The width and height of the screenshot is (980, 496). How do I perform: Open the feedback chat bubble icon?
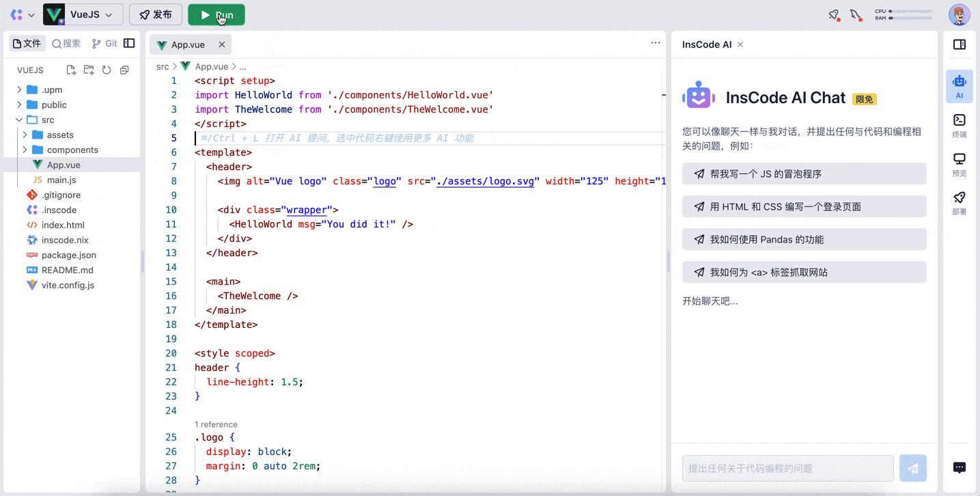click(960, 467)
